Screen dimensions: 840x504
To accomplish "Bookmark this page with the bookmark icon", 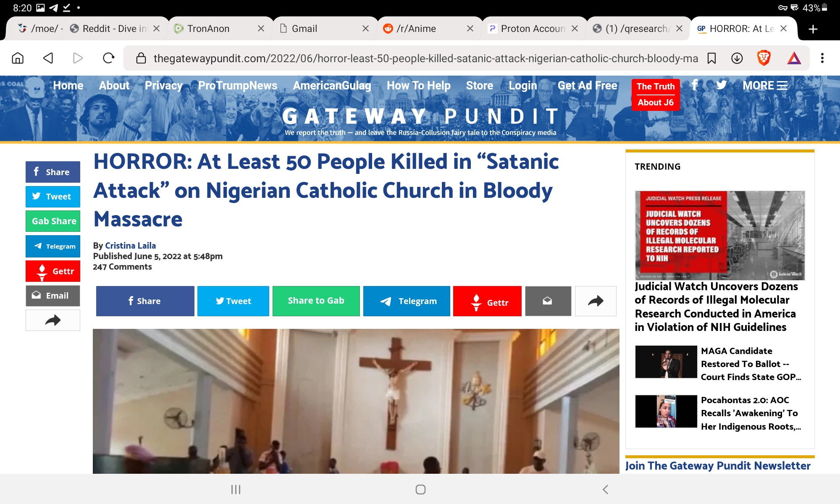I will click(711, 58).
